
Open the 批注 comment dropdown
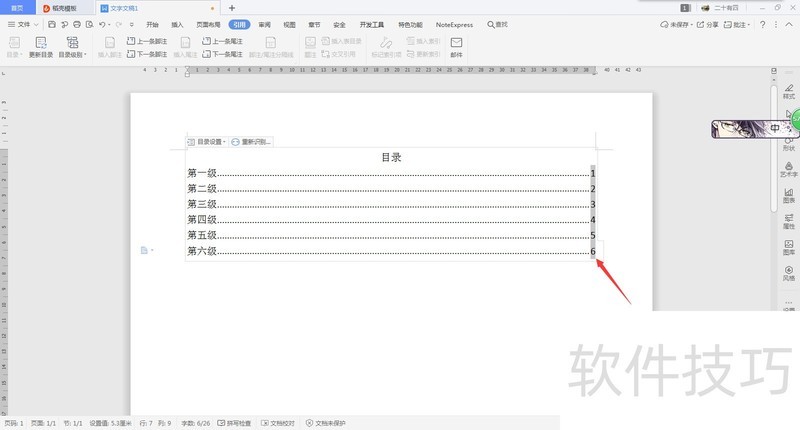pyautogui.click(x=737, y=24)
